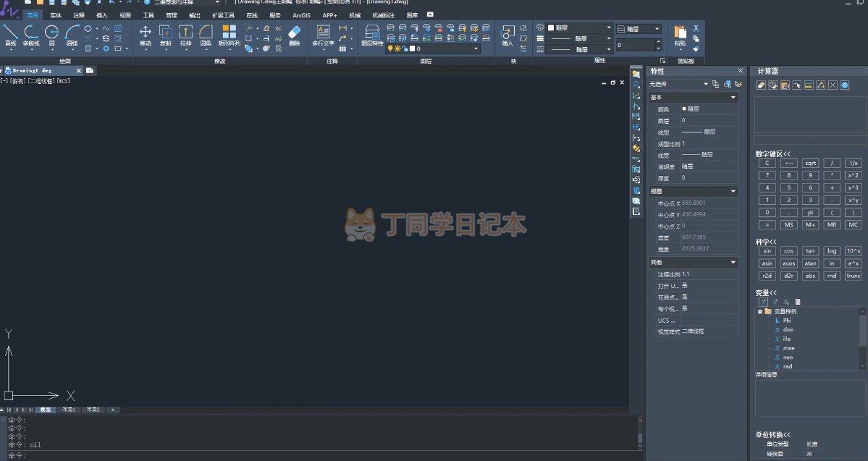This screenshot has height=461, width=868.
Task: Open the Multiline Text (多行文字) tool
Action: tap(323, 35)
